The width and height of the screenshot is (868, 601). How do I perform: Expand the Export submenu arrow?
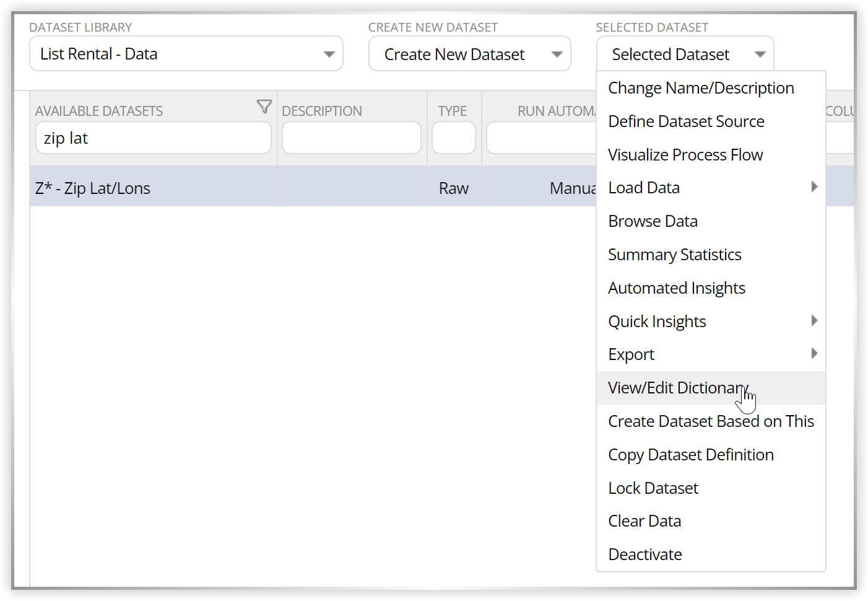815,353
